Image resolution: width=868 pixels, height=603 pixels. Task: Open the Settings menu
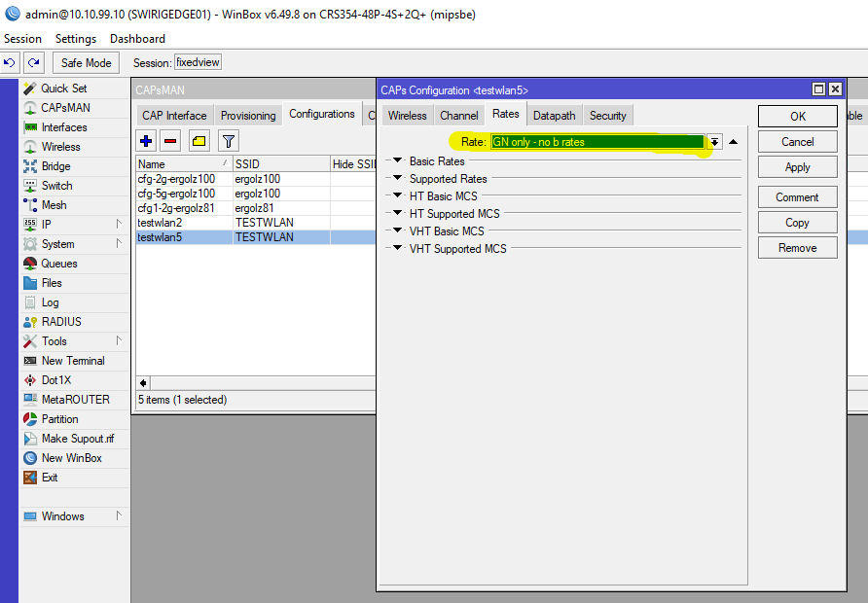[x=76, y=39]
